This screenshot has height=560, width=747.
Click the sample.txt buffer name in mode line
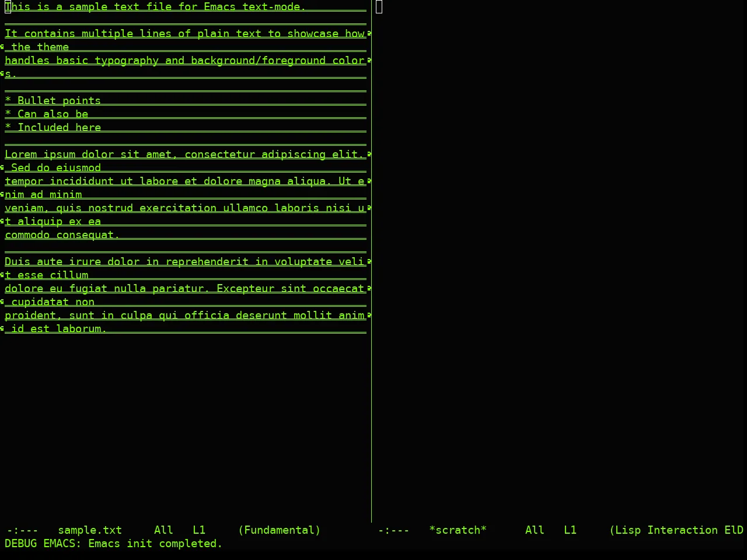coord(90,530)
